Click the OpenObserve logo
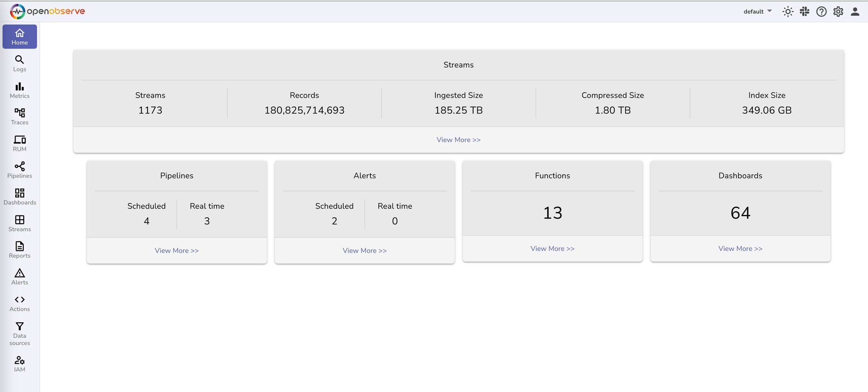Screen dimensions: 868x392 (x=48, y=11)
